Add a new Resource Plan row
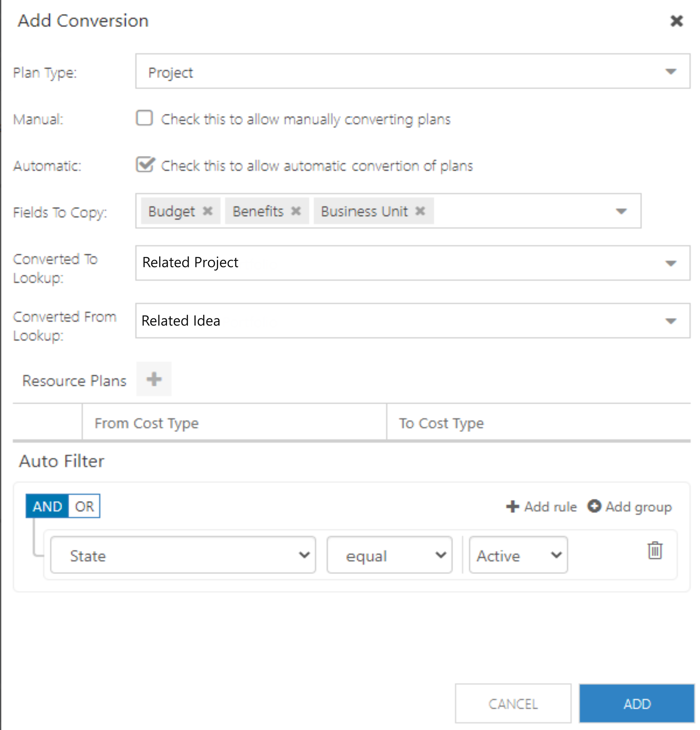 click(154, 379)
